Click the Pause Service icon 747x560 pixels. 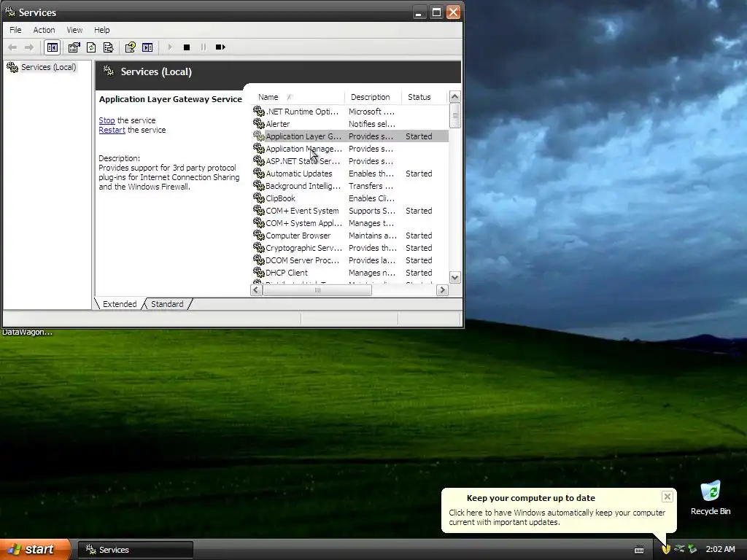click(204, 47)
